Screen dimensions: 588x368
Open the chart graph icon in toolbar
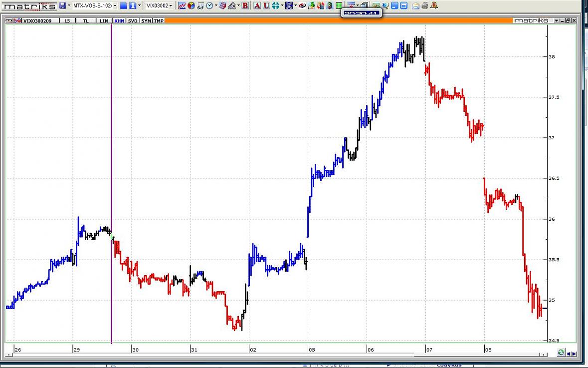click(x=182, y=5)
